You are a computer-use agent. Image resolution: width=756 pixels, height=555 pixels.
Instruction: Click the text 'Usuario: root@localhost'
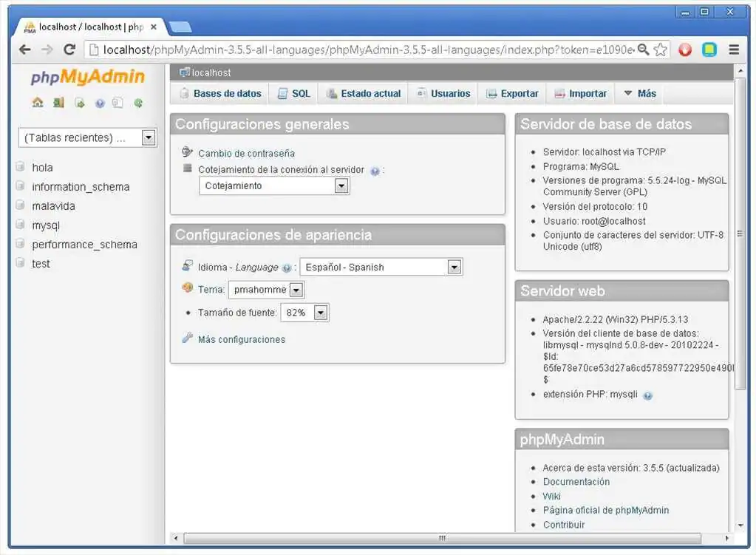[x=594, y=221]
